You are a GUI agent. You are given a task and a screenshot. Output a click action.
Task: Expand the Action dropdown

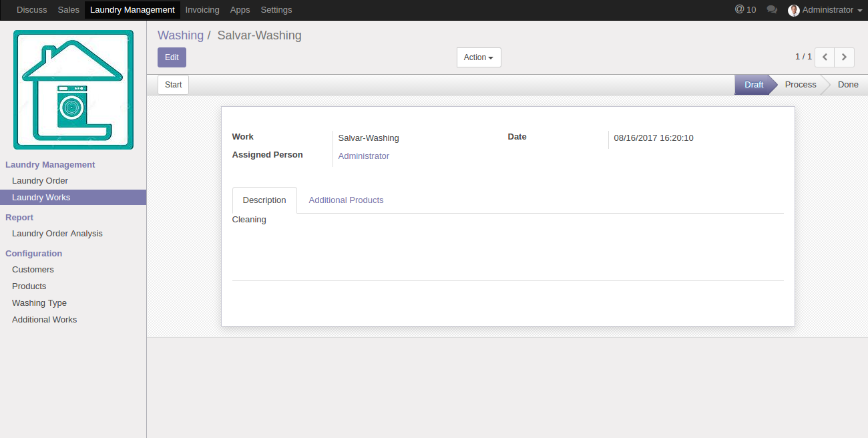(478, 57)
